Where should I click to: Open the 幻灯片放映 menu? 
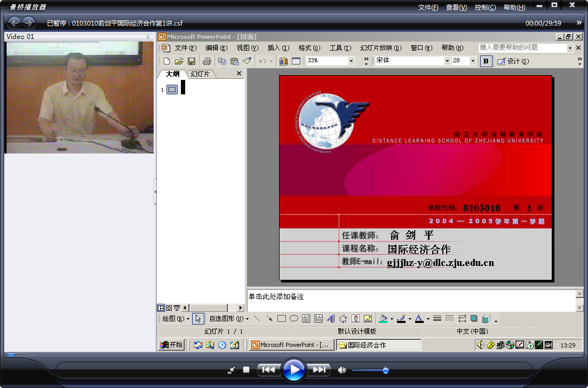(x=380, y=48)
